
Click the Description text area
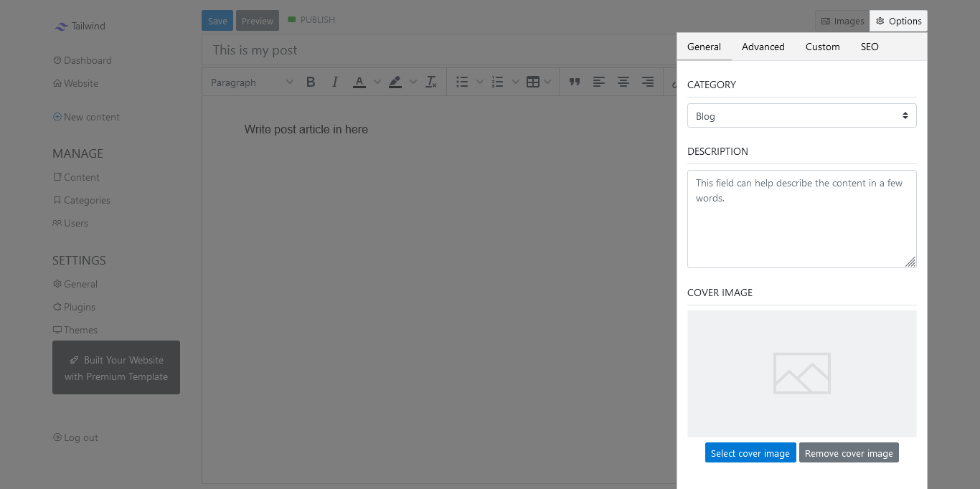coord(801,215)
